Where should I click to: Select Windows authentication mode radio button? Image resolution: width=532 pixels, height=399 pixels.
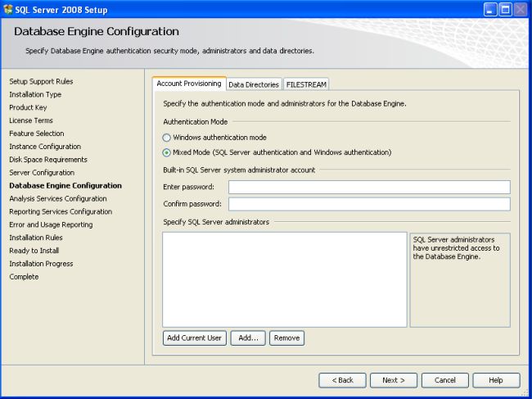tap(166, 138)
